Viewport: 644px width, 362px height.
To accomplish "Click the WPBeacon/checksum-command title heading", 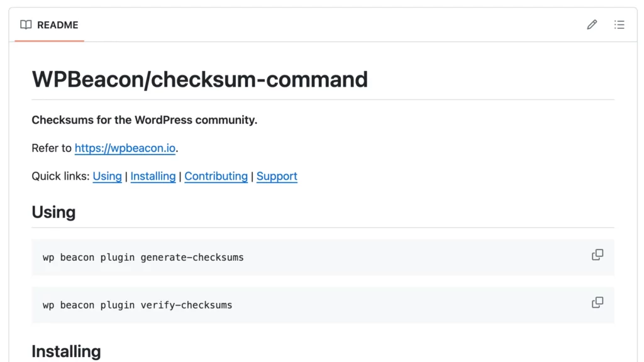I will point(199,79).
